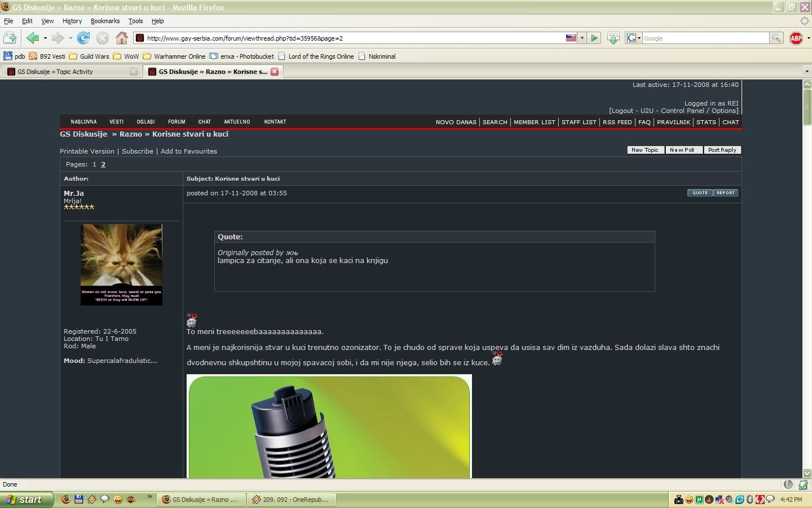Click the floppy disk quick launch icon
Viewport: 812px width, 508px height.
[79, 500]
